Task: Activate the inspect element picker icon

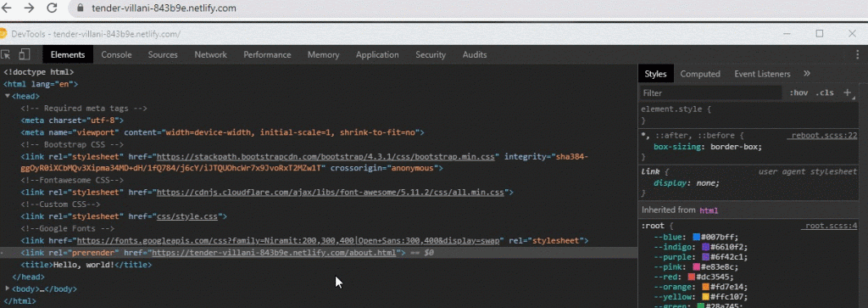Action: pos(6,54)
